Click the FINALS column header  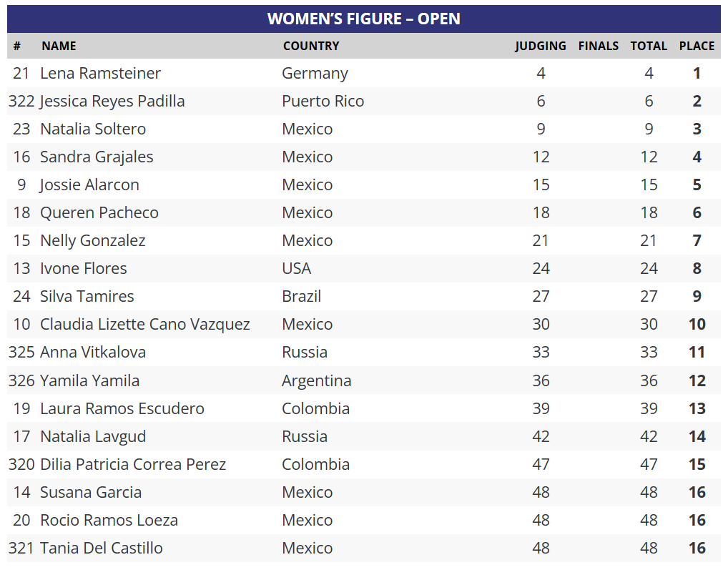tap(598, 46)
